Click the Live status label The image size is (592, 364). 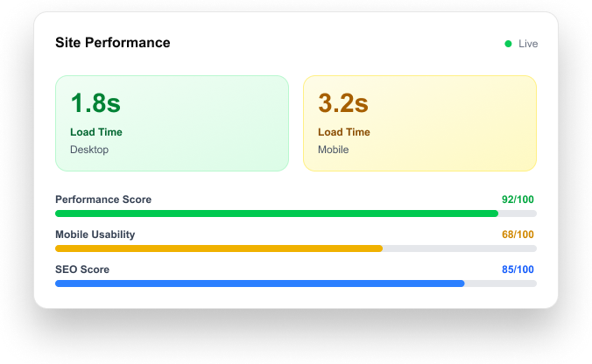point(528,44)
